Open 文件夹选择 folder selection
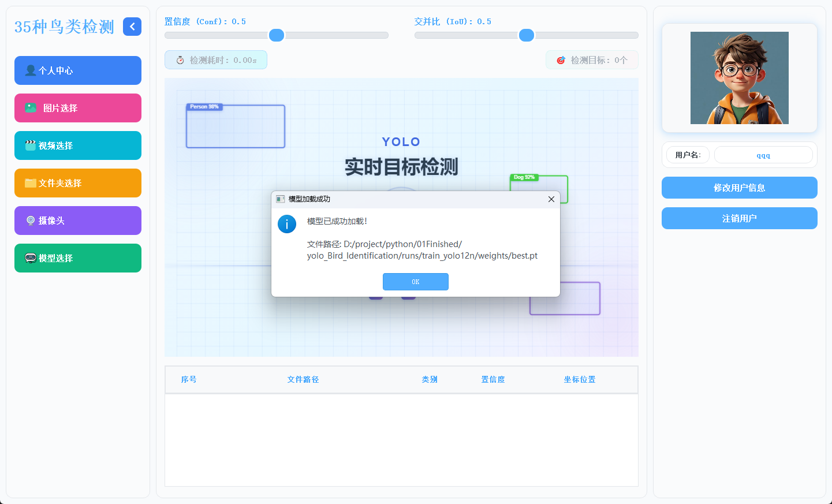 (x=78, y=183)
